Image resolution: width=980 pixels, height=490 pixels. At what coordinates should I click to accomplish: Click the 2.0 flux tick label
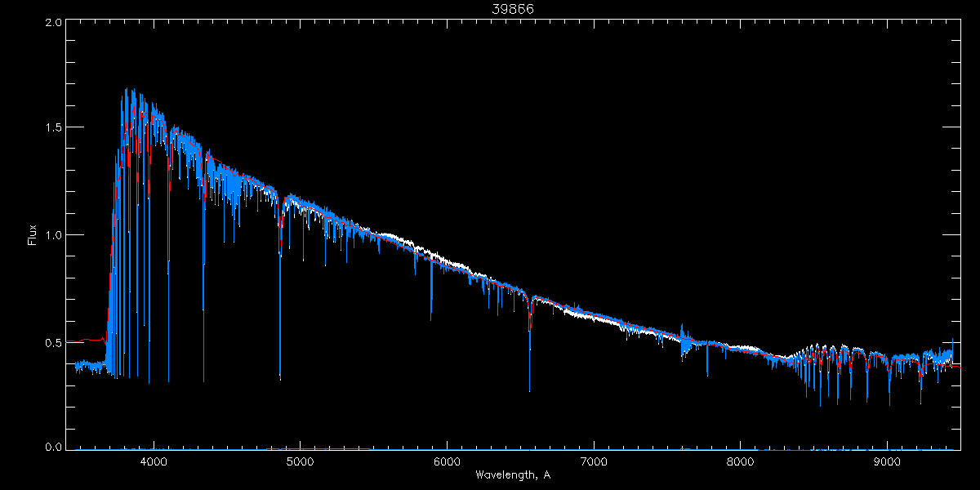(x=53, y=23)
